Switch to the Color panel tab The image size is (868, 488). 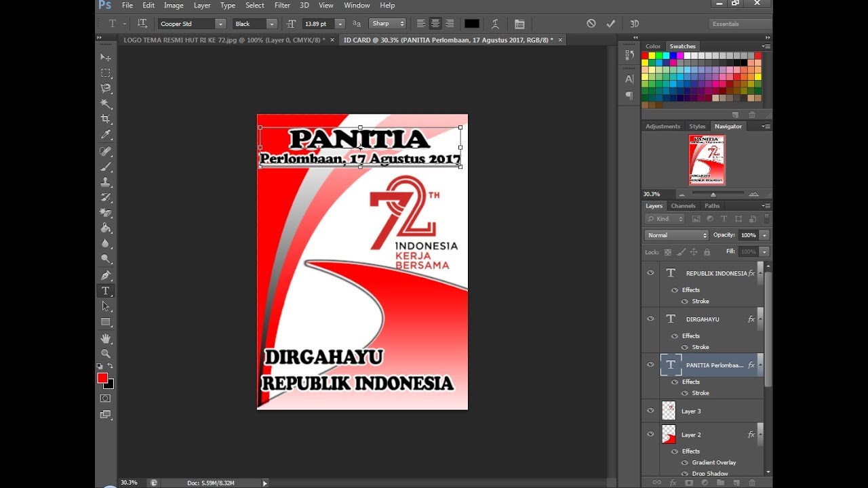pos(653,47)
